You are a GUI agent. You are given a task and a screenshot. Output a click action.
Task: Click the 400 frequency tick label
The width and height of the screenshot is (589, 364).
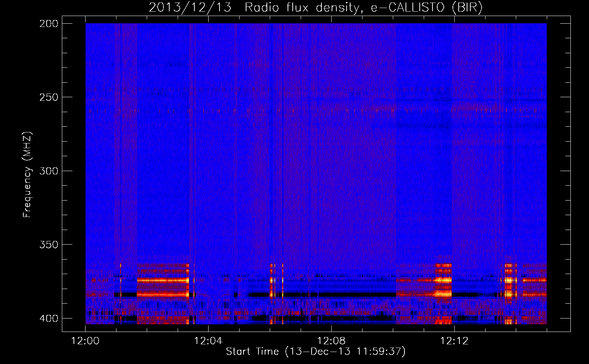(49, 318)
